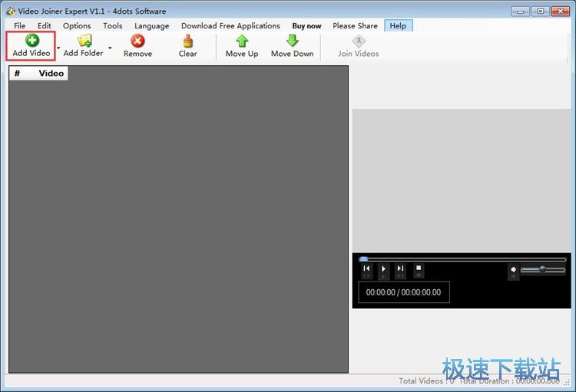Click the Video column header

[51, 74]
